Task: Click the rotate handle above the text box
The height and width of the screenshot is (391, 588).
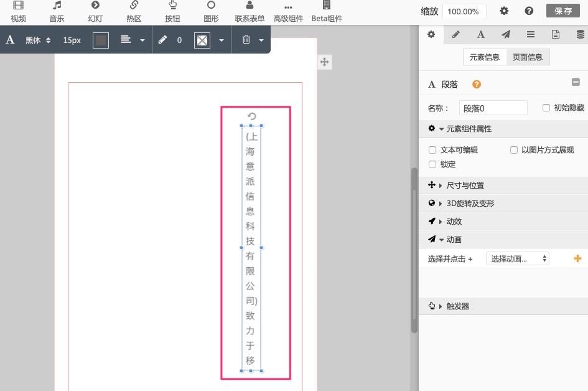Action: (251, 116)
